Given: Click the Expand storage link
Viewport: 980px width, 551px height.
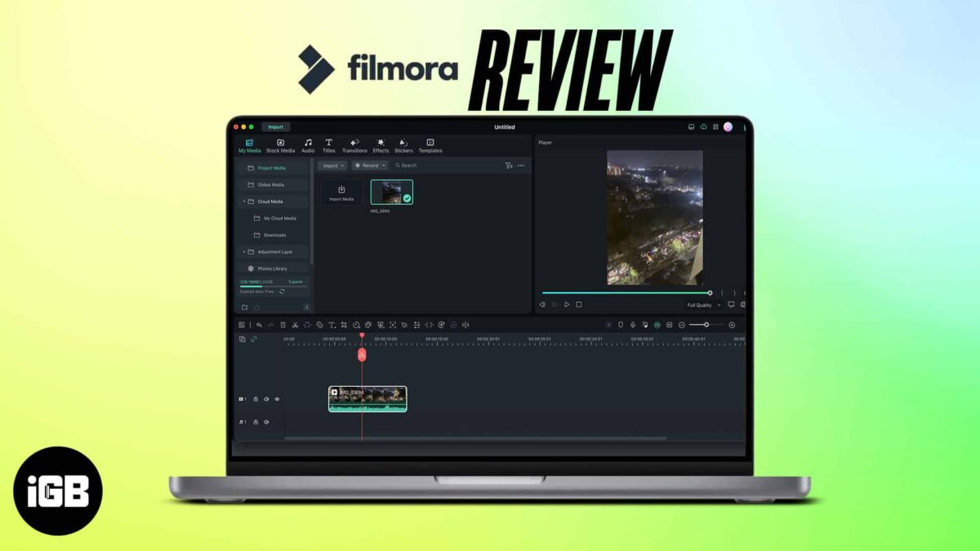Looking at the screenshot, I should [295, 282].
